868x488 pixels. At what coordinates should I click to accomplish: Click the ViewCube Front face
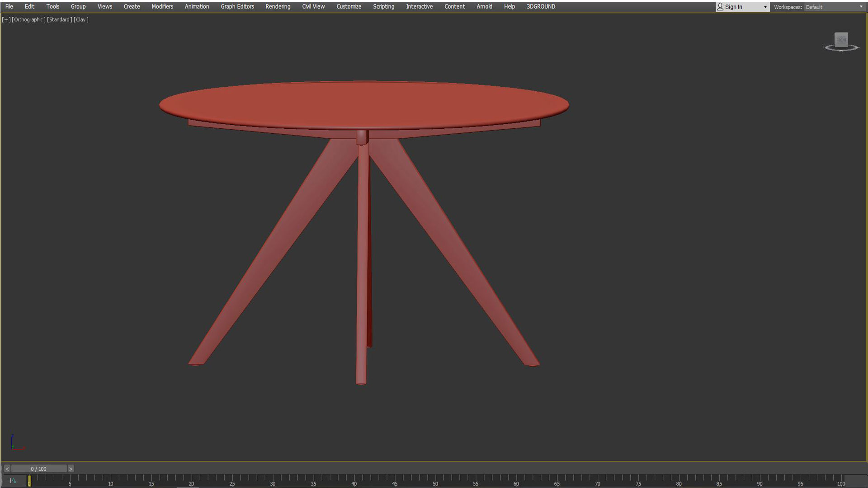(x=841, y=40)
